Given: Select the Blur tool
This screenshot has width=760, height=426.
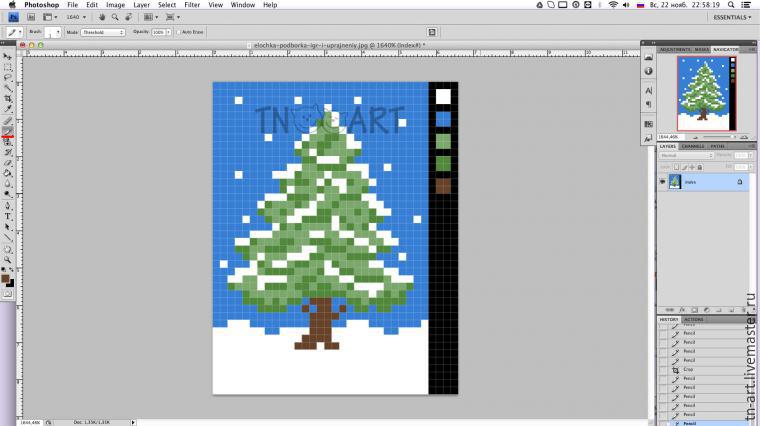Looking at the screenshot, I should (x=7, y=184).
